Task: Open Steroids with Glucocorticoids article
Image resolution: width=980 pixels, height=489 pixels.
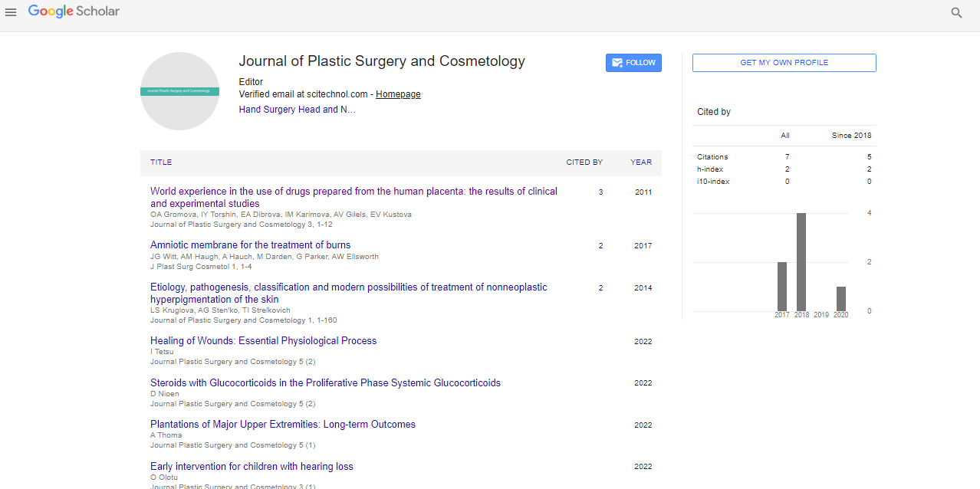Action: coord(325,383)
